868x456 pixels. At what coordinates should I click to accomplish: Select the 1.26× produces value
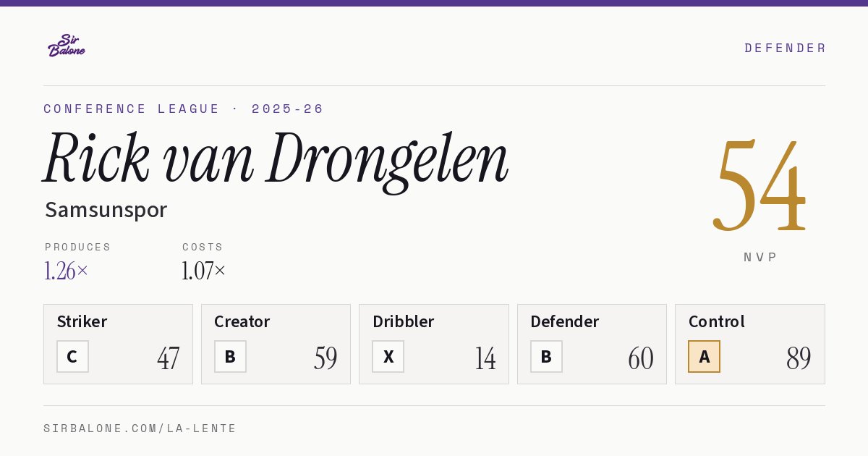[x=66, y=271]
